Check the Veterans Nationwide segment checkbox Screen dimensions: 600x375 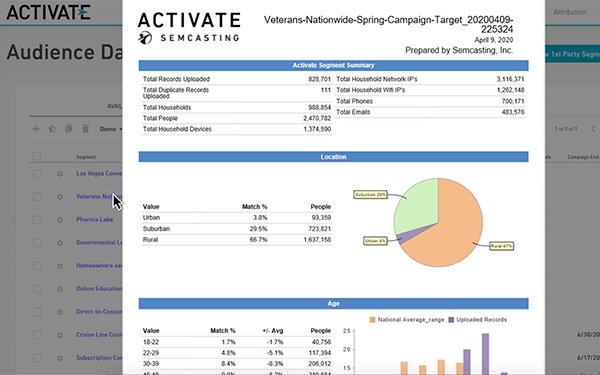[37, 197]
